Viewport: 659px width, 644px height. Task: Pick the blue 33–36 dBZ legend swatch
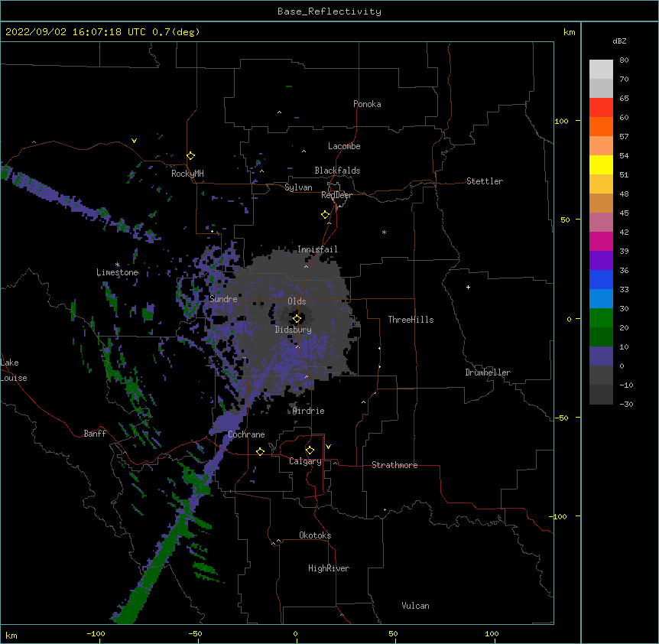coord(601,280)
